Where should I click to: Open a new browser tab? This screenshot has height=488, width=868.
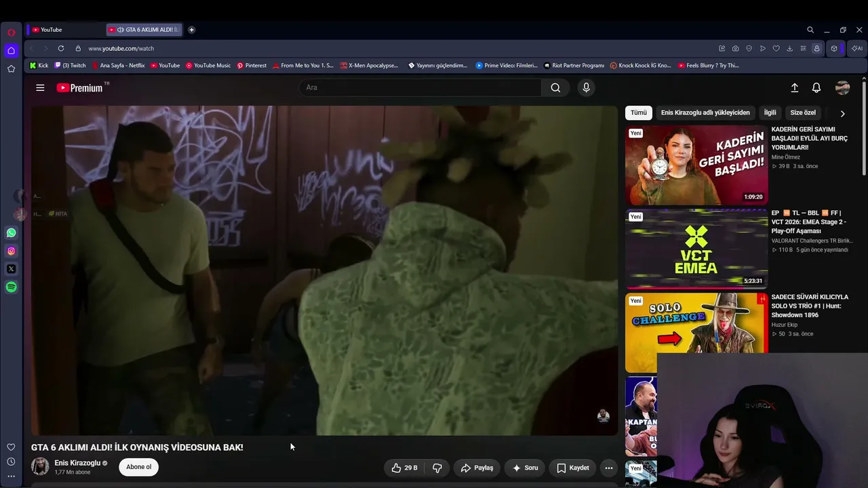click(191, 30)
